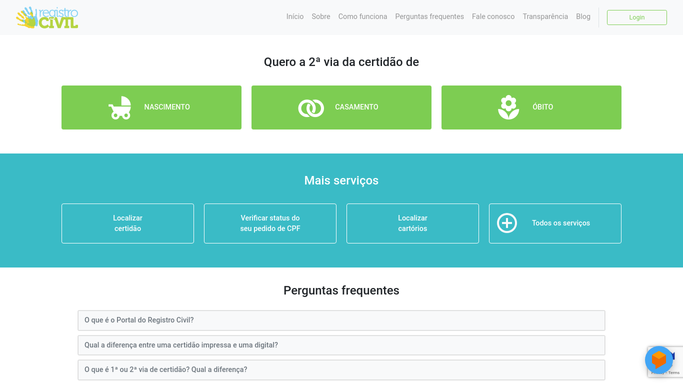The width and height of the screenshot is (683, 384).
Task: Expand 'O que é o Portal do Registro Civil?'
Action: pyautogui.click(x=342, y=320)
